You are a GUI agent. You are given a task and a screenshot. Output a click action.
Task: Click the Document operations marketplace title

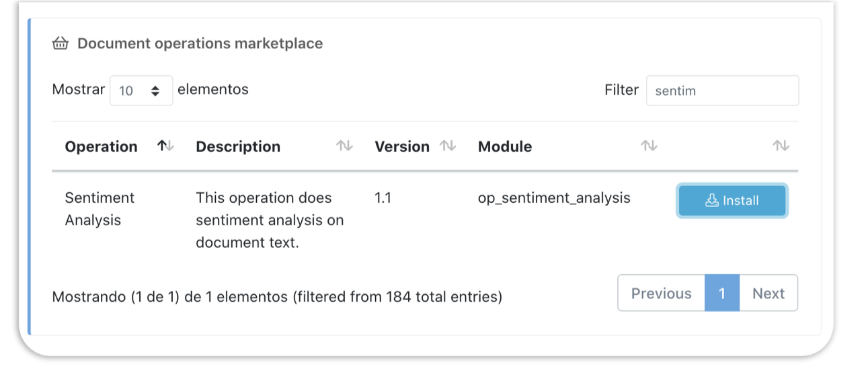(x=200, y=44)
